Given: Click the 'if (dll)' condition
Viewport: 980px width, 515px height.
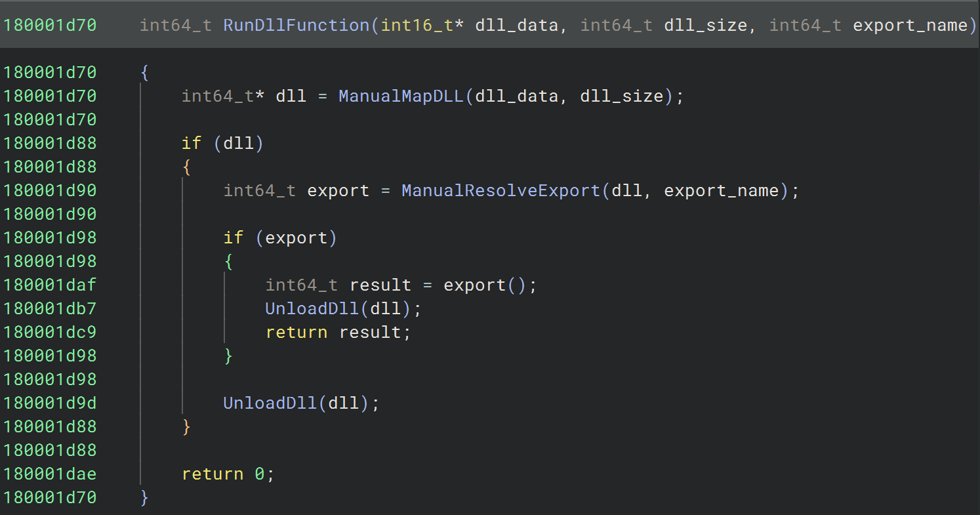Looking at the screenshot, I should click(x=222, y=144).
